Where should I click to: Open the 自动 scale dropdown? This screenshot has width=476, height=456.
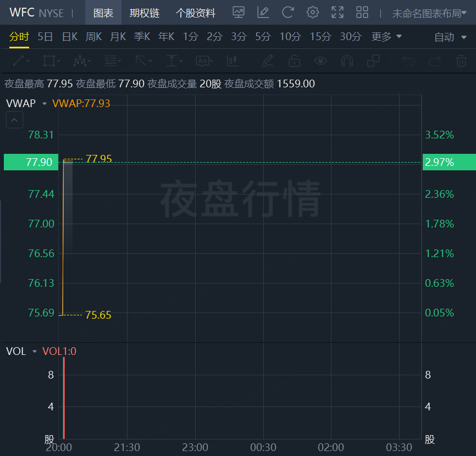coord(450,37)
